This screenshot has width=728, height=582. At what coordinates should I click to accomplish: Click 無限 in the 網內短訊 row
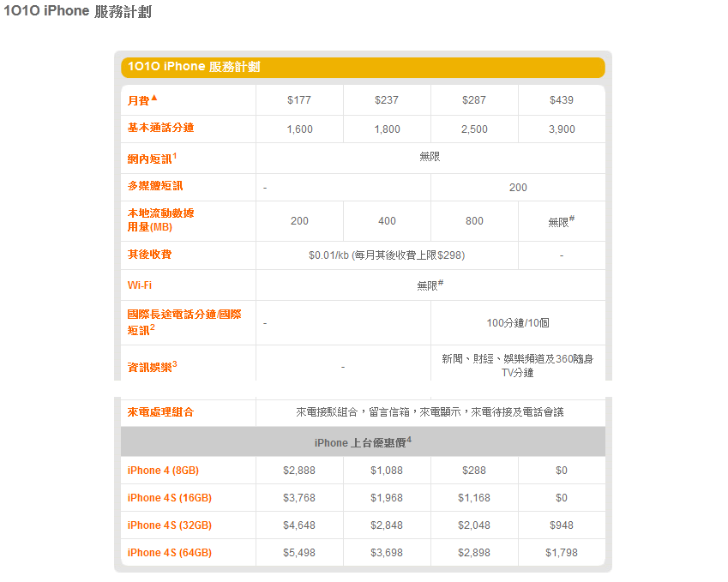(x=430, y=157)
